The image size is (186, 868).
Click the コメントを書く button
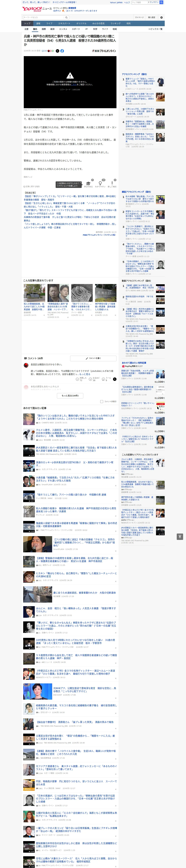93,358
